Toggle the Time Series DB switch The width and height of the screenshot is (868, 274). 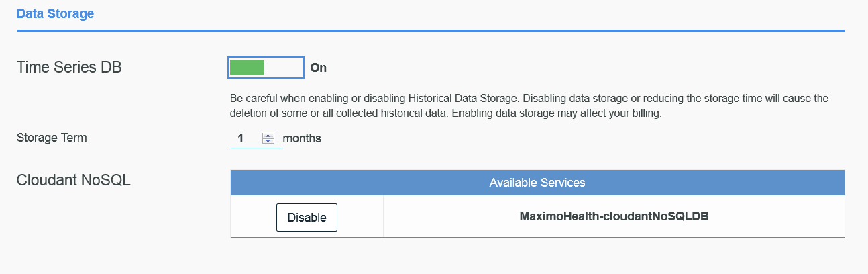pos(266,67)
